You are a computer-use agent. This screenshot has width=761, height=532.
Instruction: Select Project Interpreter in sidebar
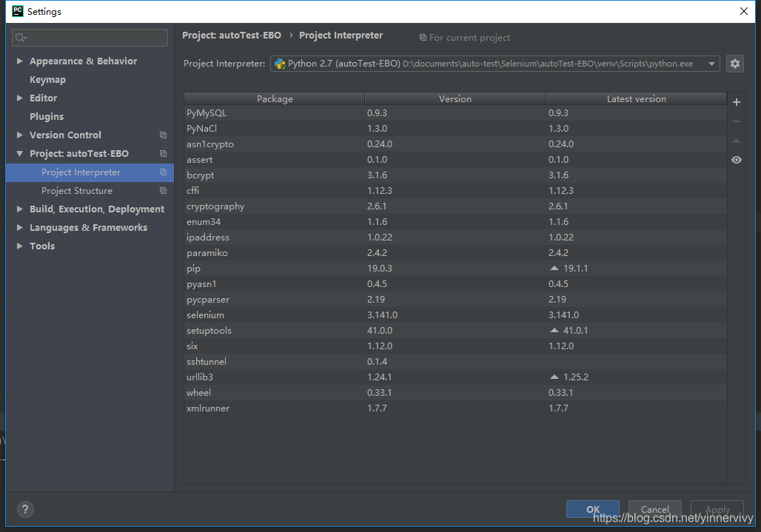tap(90, 172)
